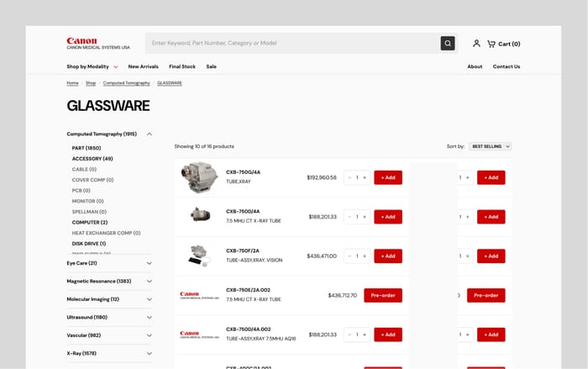Click the Canon placeholder image for CXB-750E/2A.002
This screenshot has width=588, height=369.
199,295
